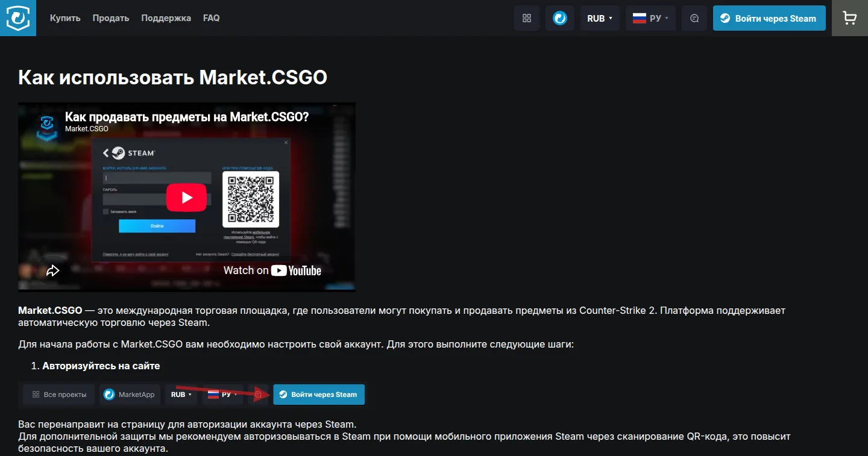Open the RUB currency dropdown in the top header
This screenshot has width=868, height=456.
pyautogui.click(x=600, y=18)
